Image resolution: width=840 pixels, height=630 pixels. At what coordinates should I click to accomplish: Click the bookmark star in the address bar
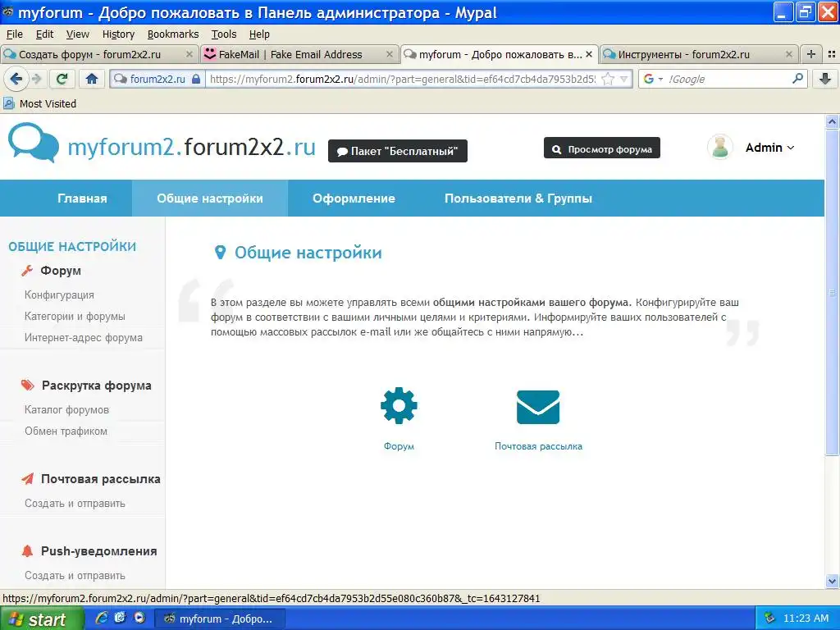608,80
